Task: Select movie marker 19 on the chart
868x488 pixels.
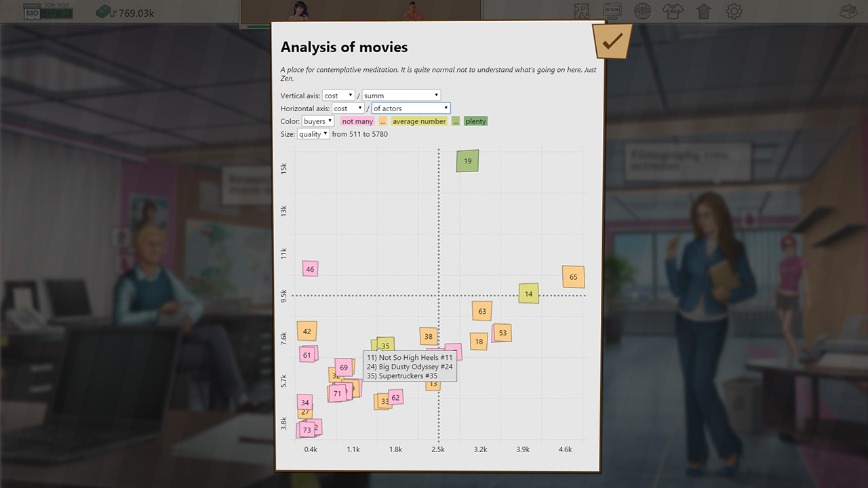Action: click(467, 161)
